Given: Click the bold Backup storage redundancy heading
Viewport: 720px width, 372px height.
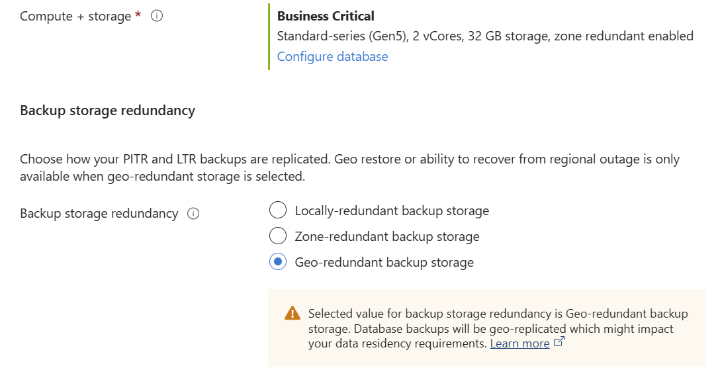Looking at the screenshot, I should 107,111.
